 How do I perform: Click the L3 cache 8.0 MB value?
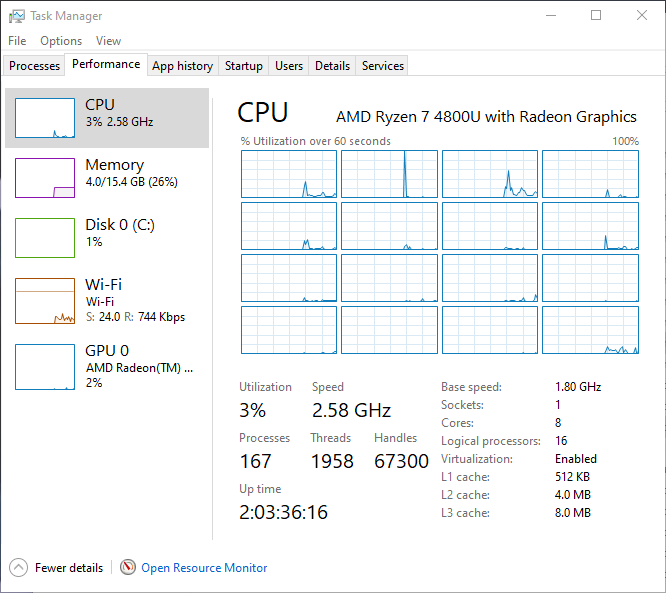[573, 513]
